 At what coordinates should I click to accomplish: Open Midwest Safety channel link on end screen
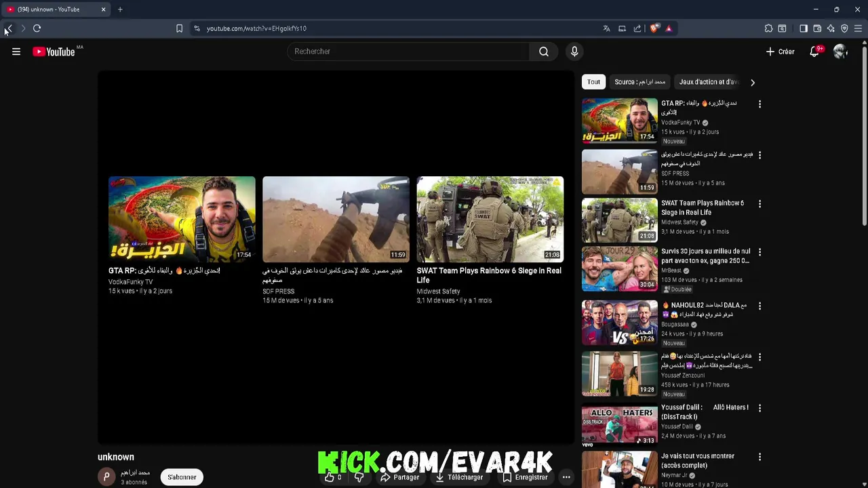coord(438,291)
